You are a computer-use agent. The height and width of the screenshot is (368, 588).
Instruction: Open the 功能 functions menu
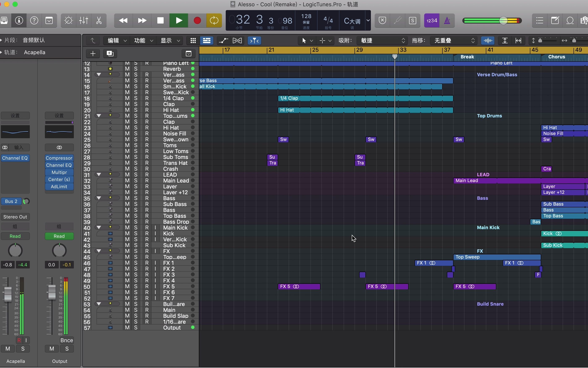143,40
